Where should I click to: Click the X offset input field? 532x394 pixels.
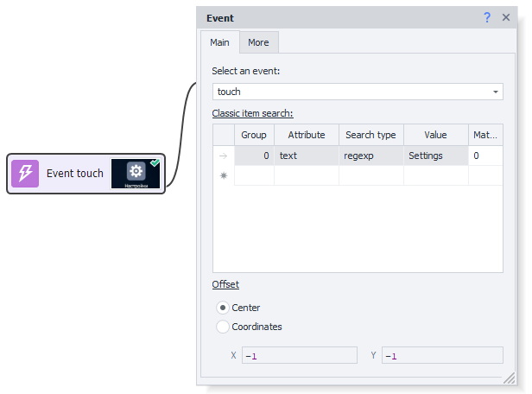299,355
